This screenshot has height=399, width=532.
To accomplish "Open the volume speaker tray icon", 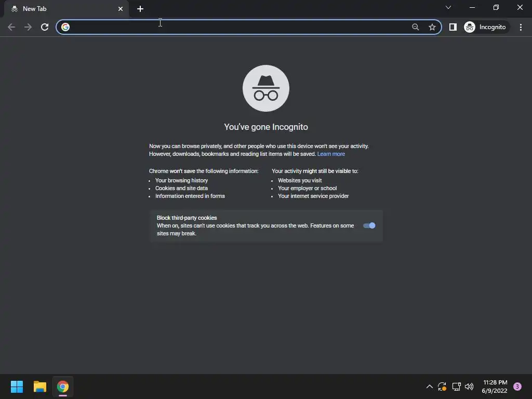I will point(469,387).
